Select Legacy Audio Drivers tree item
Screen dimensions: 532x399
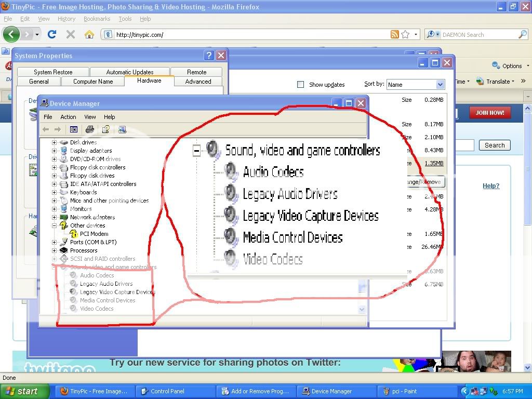[x=106, y=284]
